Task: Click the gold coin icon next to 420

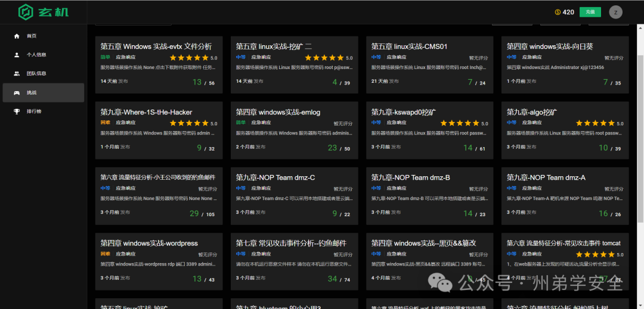Action: pos(558,13)
